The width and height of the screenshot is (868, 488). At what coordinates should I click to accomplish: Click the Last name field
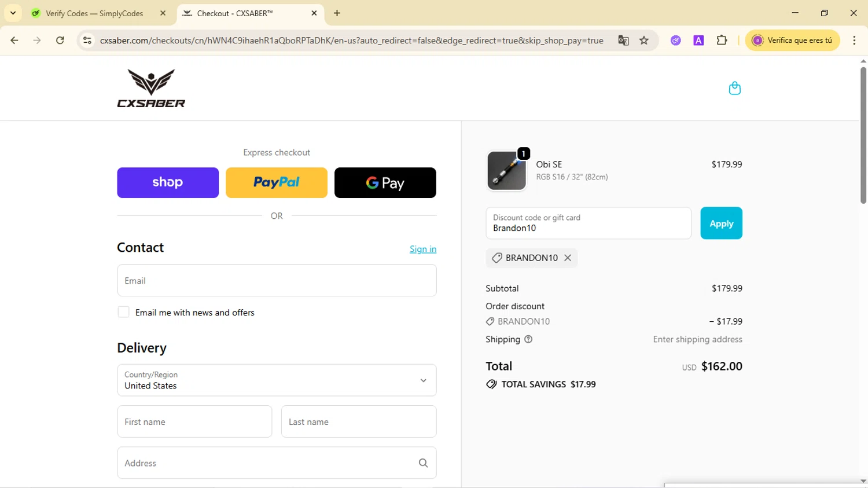pyautogui.click(x=359, y=421)
